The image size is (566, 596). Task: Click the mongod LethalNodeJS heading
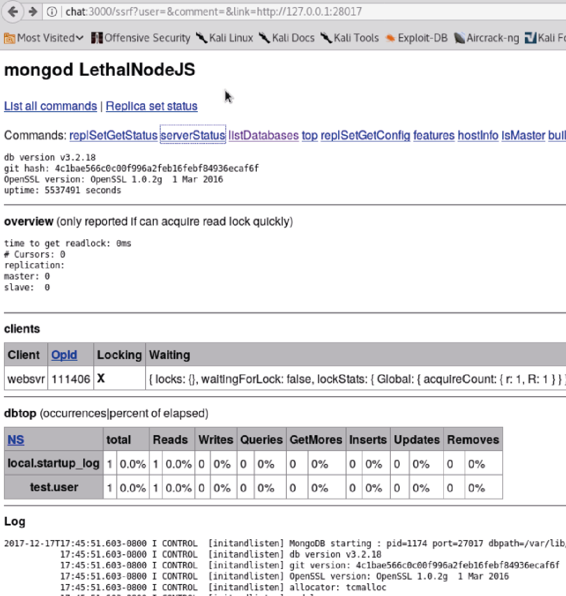pyautogui.click(x=100, y=70)
